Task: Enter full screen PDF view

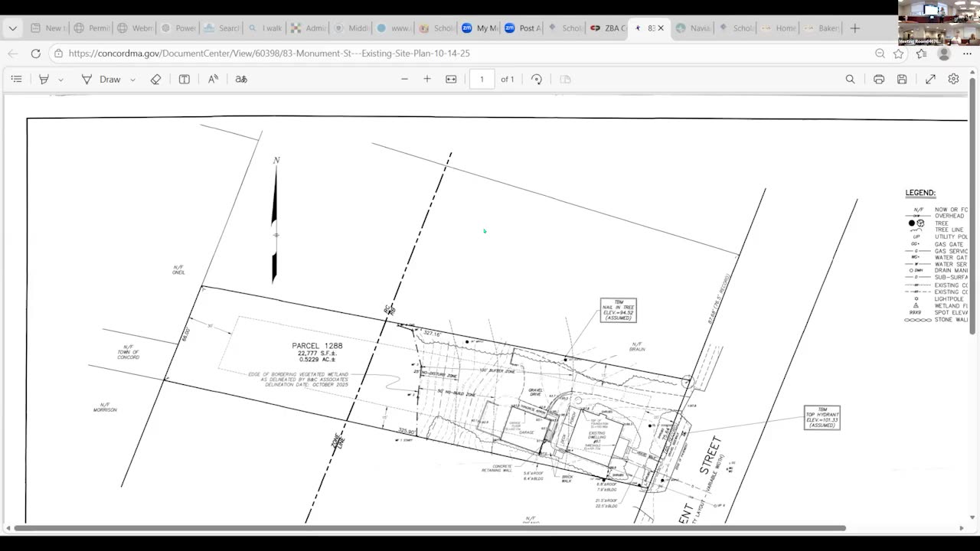Action: click(x=930, y=79)
